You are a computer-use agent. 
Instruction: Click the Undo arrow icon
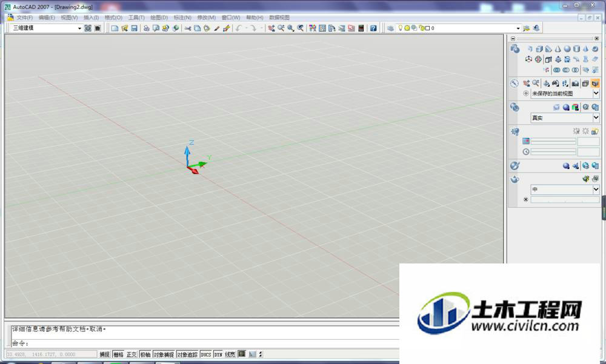tap(238, 28)
